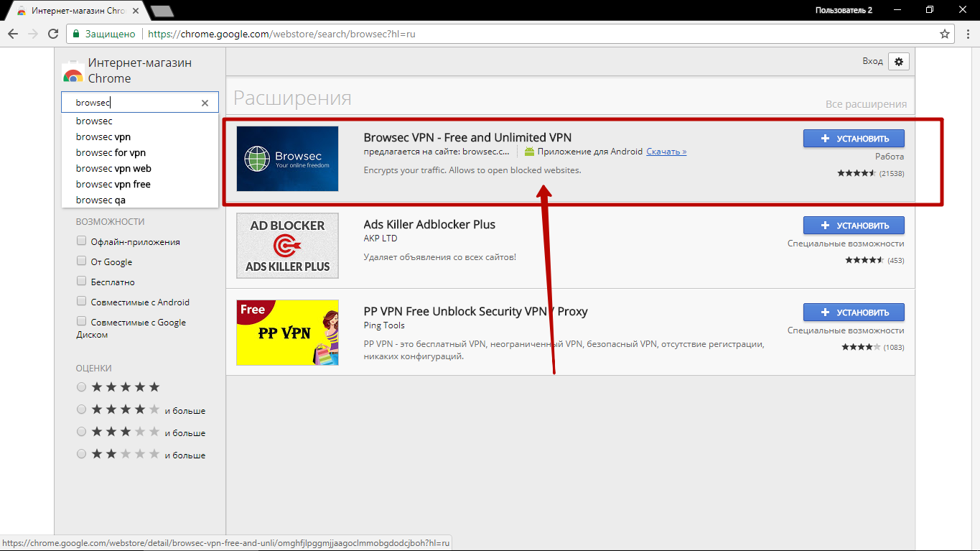Image resolution: width=980 pixels, height=551 pixels.
Task: Open a new tab button
Action: click(x=163, y=11)
